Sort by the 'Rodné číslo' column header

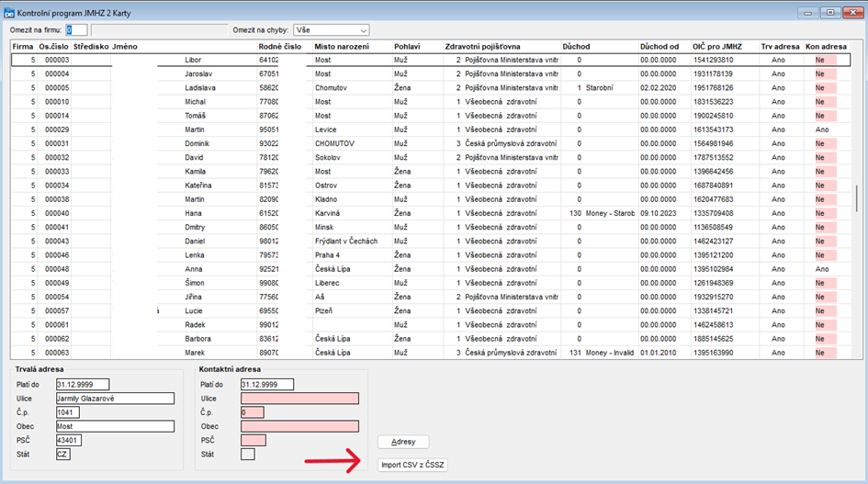279,46
